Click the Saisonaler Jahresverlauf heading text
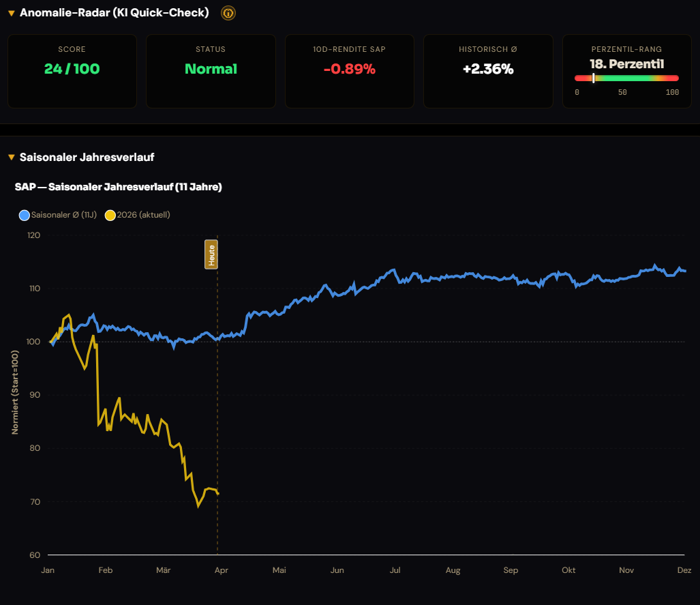The width and height of the screenshot is (700, 605). point(87,158)
